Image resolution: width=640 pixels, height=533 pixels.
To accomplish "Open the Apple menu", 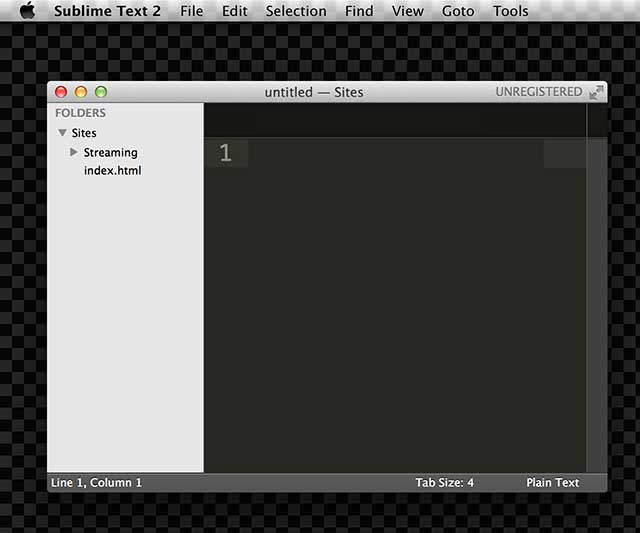I will pos(27,11).
